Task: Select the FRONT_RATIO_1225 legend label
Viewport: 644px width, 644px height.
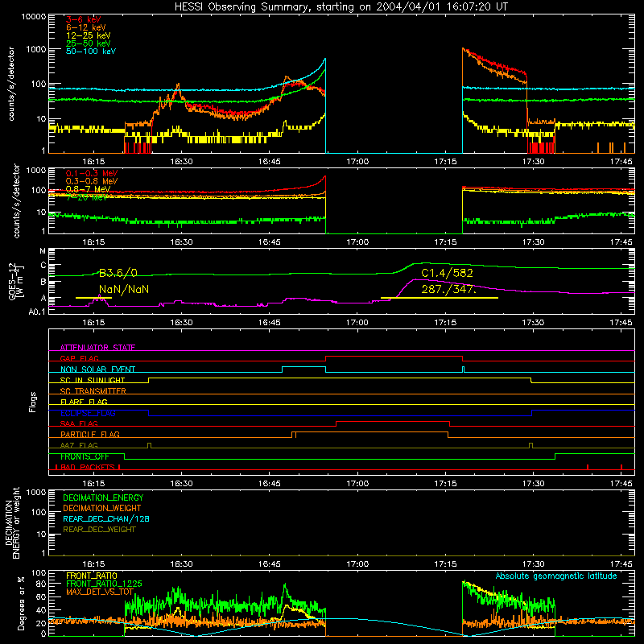Action: pos(104,584)
